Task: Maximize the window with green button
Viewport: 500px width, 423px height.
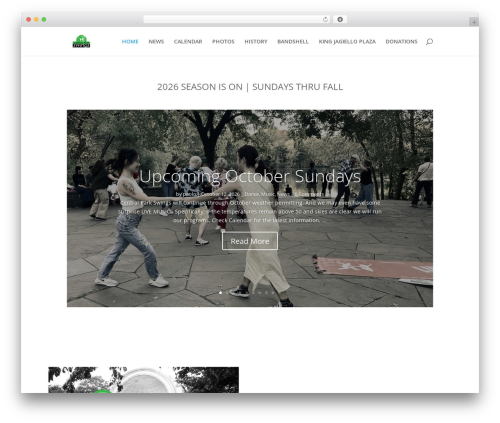Action: (x=44, y=20)
